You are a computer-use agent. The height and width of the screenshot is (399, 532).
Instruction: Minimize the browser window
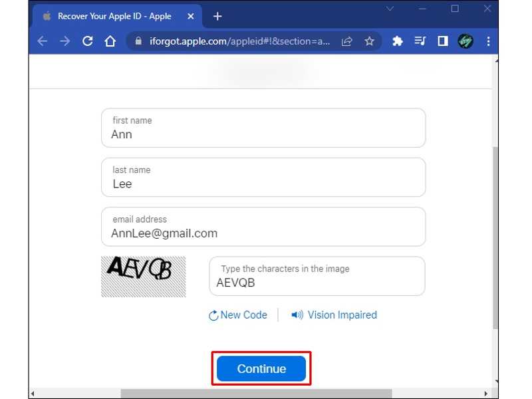pyautogui.click(x=422, y=9)
